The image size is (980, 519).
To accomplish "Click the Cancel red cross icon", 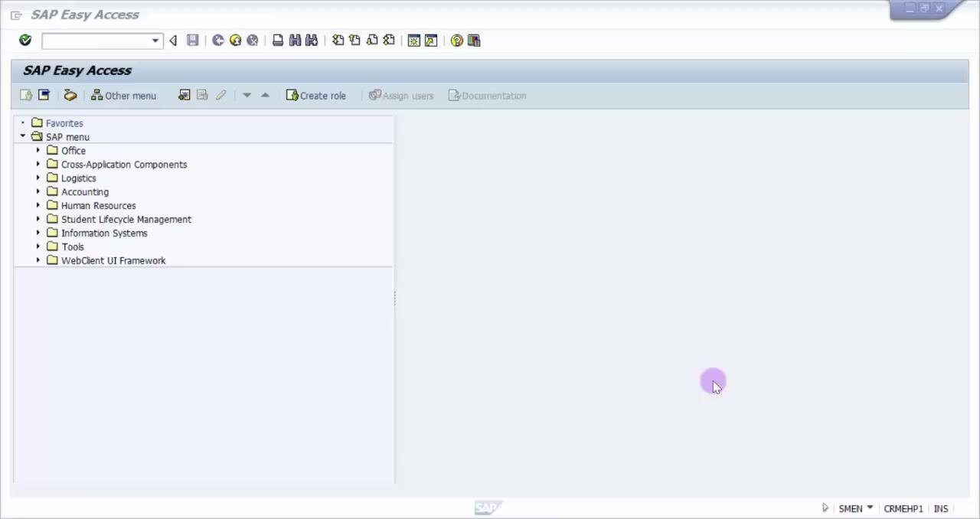I will pyautogui.click(x=253, y=41).
